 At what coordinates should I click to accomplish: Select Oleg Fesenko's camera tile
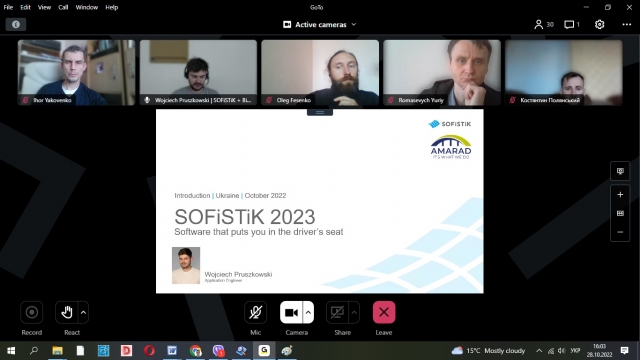[320, 73]
